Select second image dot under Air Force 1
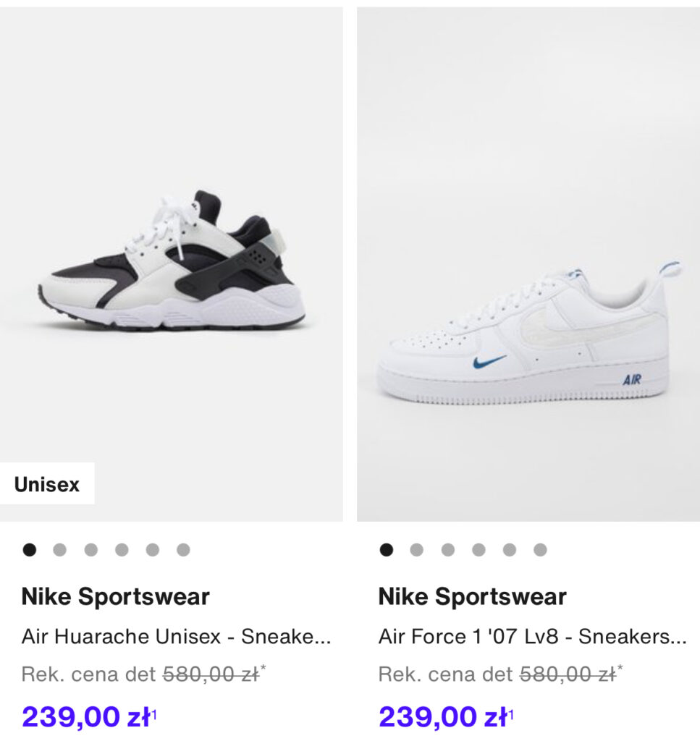700x741 pixels. click(x=416, y=550)
